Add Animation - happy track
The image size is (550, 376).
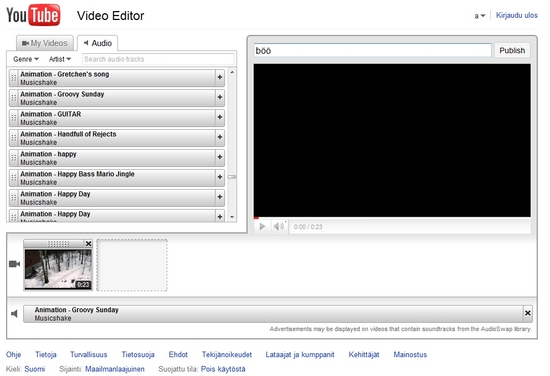point(220,157)
